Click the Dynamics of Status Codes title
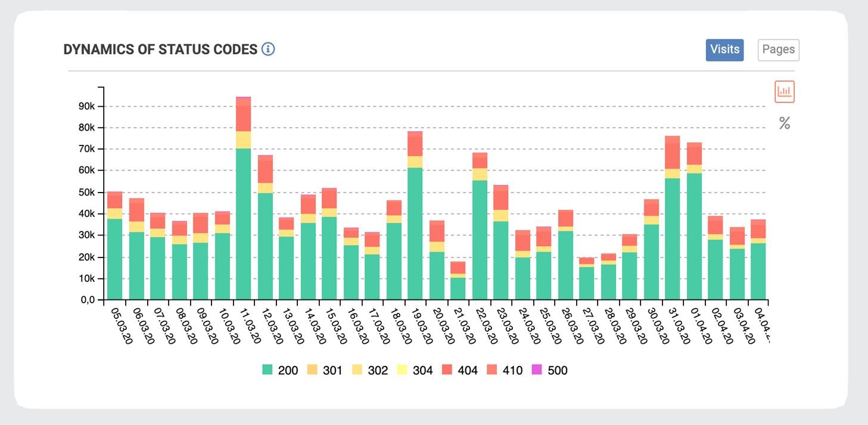Screen dimensions: 868x425 (x=160, y=49)
